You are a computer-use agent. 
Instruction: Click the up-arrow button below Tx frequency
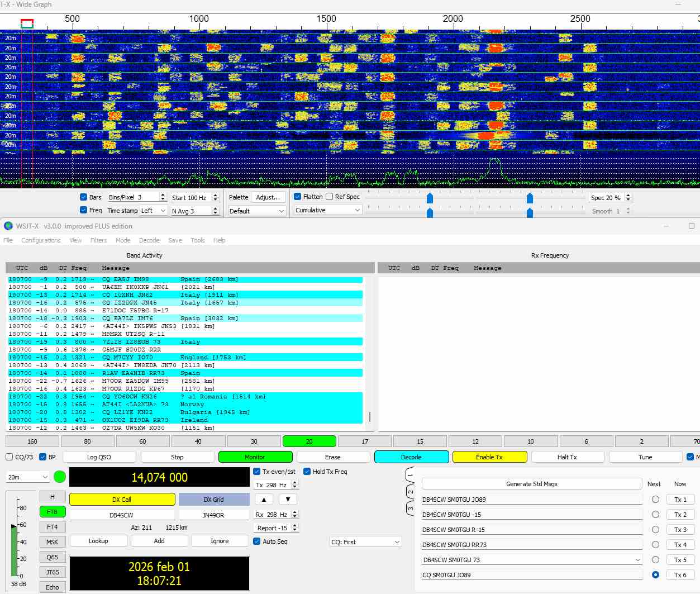264,500
